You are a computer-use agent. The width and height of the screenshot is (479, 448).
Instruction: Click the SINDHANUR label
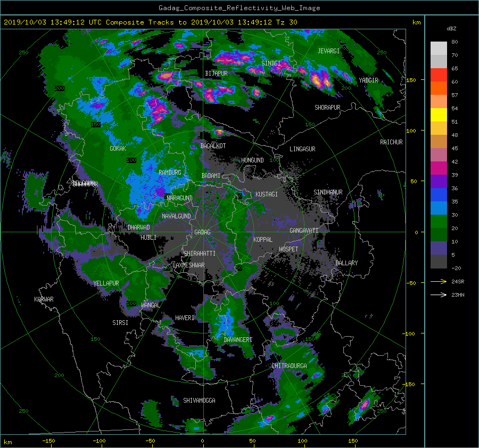[328, 192]
